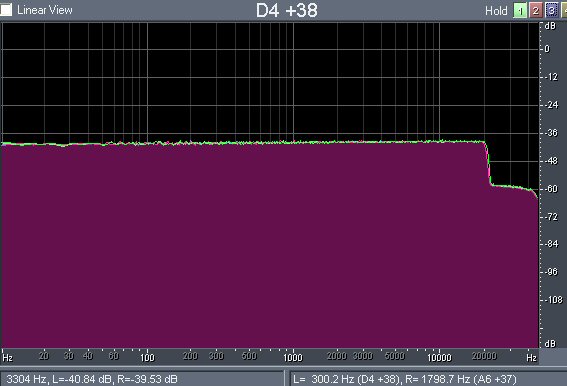Click the 0 dB scale label
The height and width of the screenshot is (386, 567).
tap(547, 49)
